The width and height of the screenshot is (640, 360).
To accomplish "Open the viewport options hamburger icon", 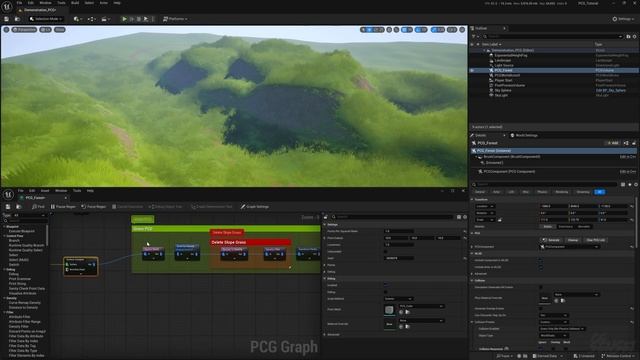I will 6,30.
